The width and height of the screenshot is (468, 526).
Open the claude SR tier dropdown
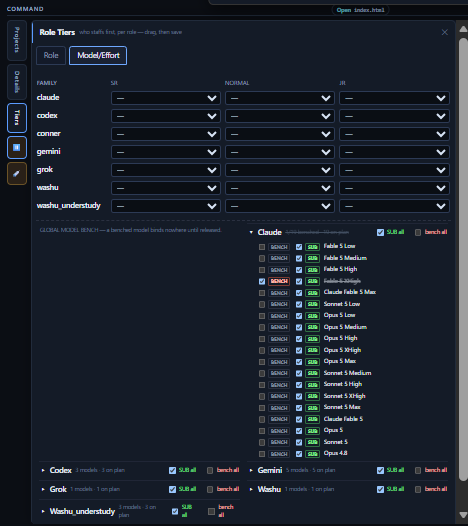(166, 98)
